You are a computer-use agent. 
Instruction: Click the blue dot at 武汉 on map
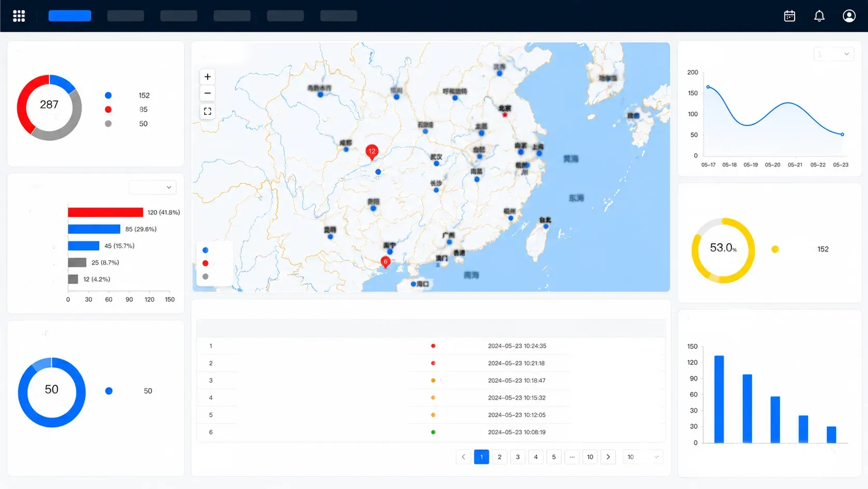tap(437, 164)
